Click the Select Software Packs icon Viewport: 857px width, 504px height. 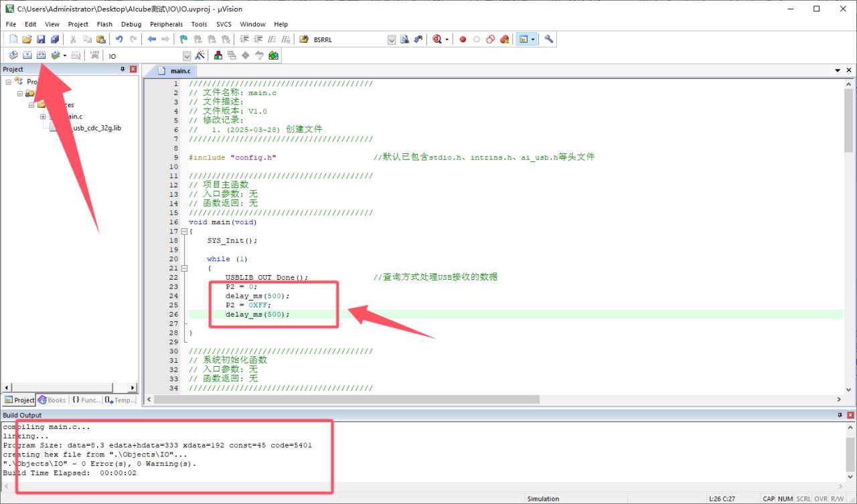(x=259, y=56)
